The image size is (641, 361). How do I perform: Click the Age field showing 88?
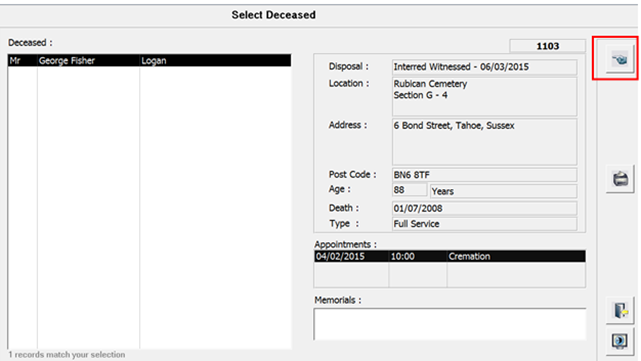pos(409,190)
